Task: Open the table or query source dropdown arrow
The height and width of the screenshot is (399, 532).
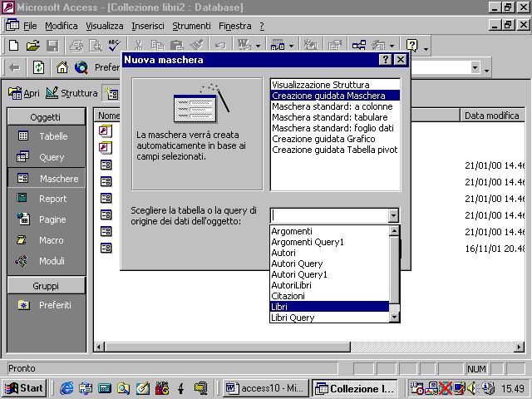Action: pyautogui.click(x=393, y=215)
